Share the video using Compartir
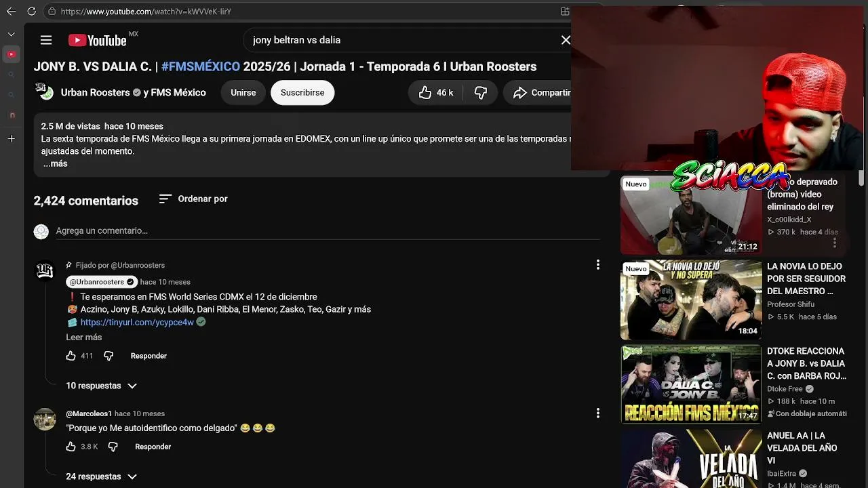Image resolution: width=868 pixels, height=488 pixels. [541, 93]
